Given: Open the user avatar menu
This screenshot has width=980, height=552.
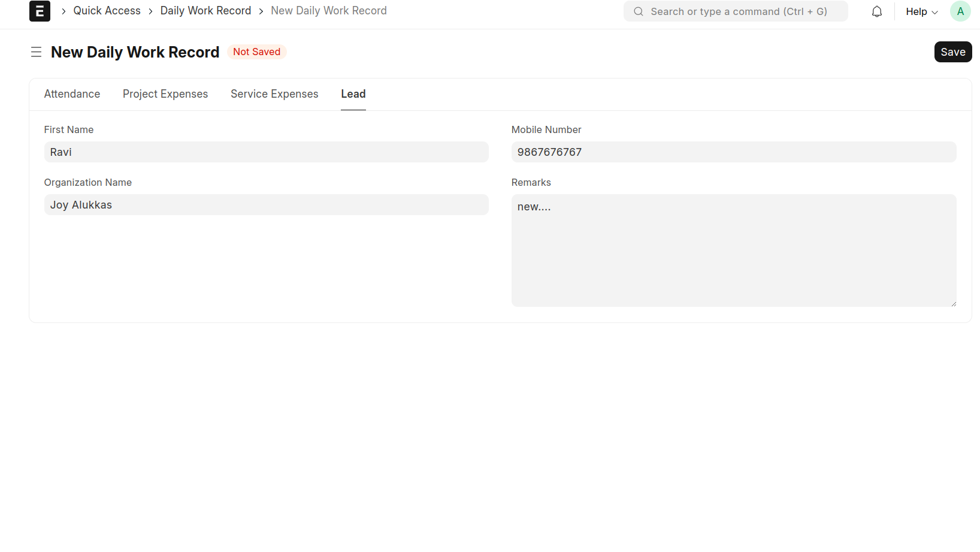Looking at the screenshot, I should (x=960, y=11).
